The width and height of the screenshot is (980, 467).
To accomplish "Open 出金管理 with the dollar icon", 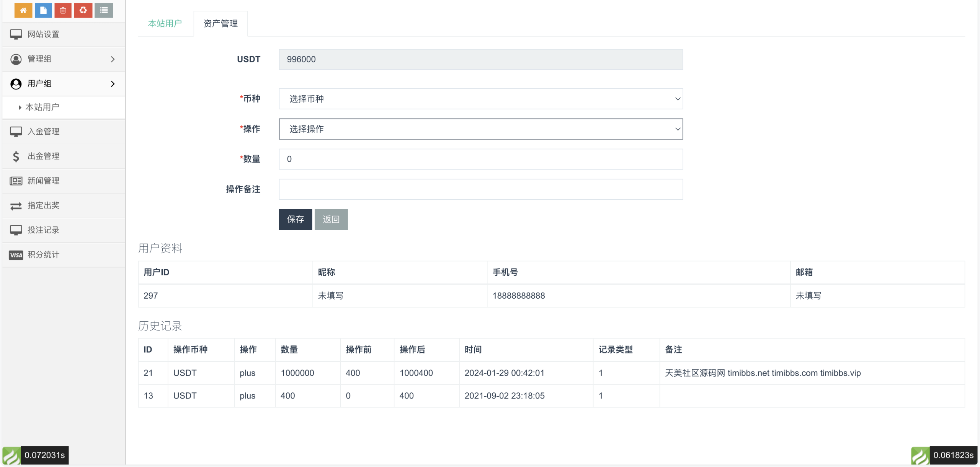I will (x=43, y=156).
